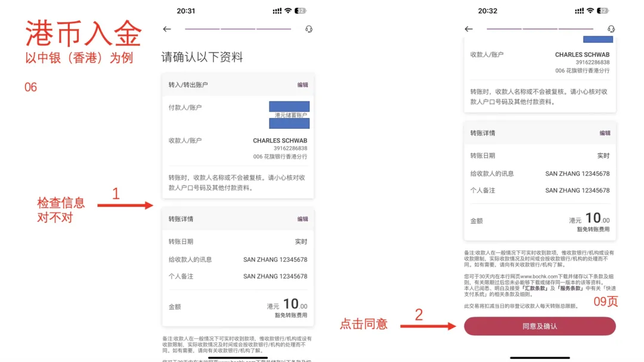This screenshot has height=362, width=644.
Task: Tap battery indicator on left phone
Action: (x=300, y=11)
